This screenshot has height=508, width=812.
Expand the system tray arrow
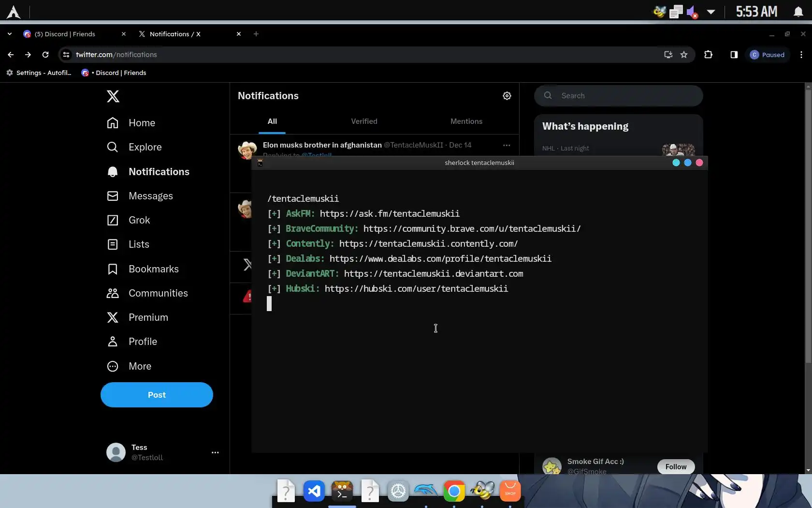(x=711, y=12)
